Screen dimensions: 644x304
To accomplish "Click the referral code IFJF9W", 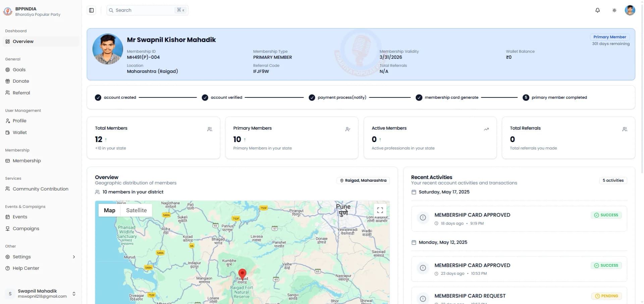I will pyautogui.click(x=261, y=72).
